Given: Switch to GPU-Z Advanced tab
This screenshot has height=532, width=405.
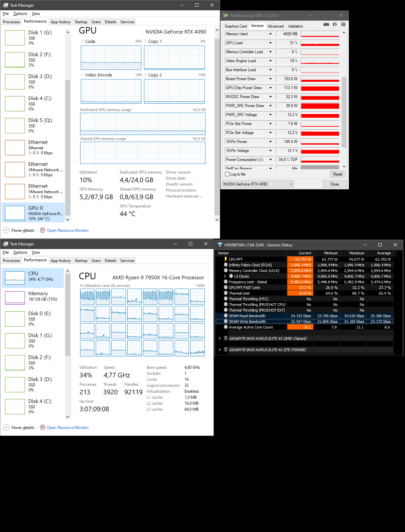Looking at the screenshot, I should pos(276,26).
